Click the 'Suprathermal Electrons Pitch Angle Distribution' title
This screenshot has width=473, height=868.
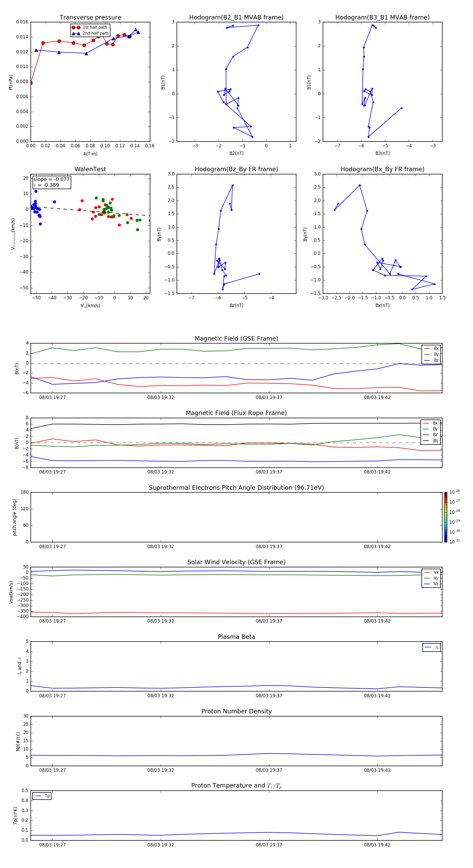(x=236, y=488)
